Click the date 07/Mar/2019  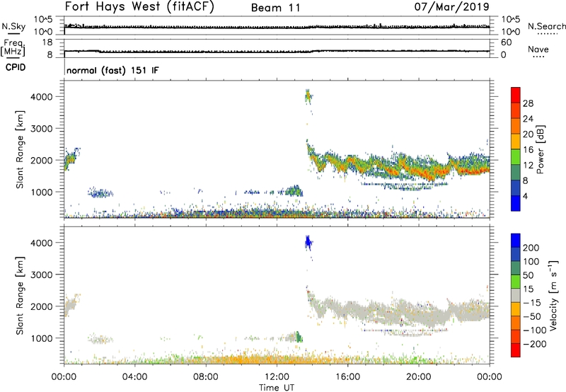tap(451, 7)
